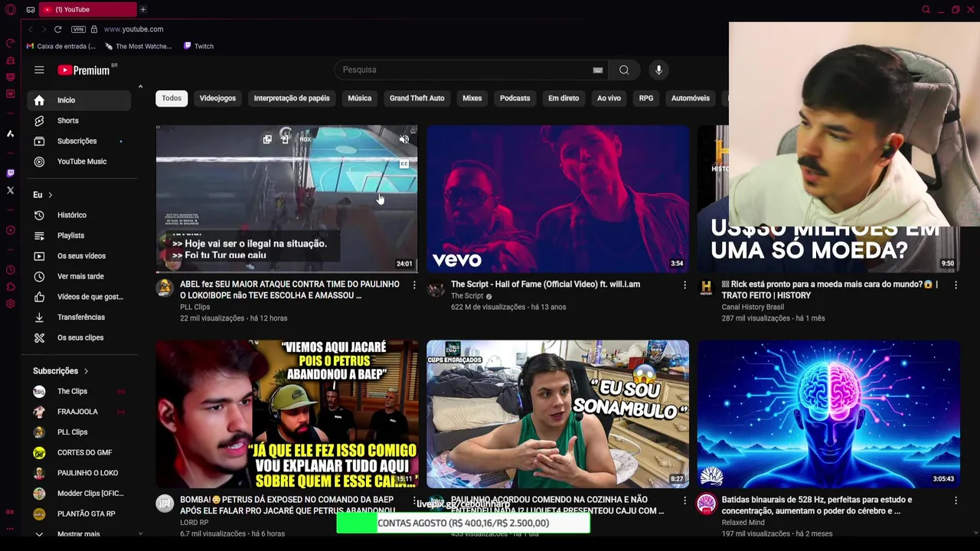
Task: Open the on-screen keyboard icon in search box
Action: pyautogui.click(x=598, y=70)
